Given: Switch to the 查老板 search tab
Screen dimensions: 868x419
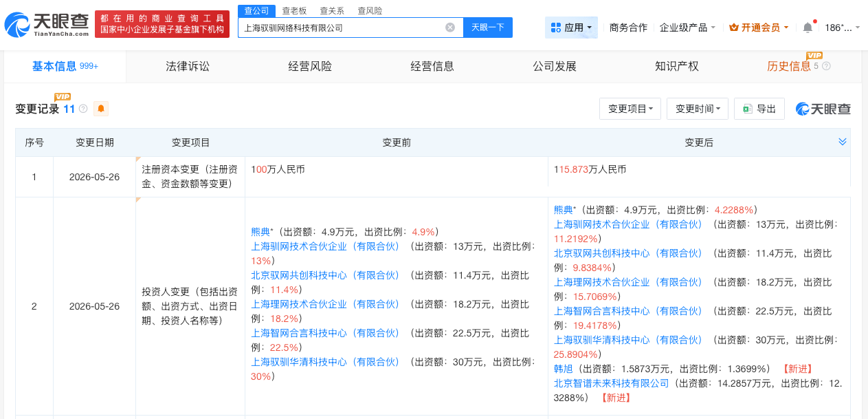Looking at the screenshot, I should point(294,10).
